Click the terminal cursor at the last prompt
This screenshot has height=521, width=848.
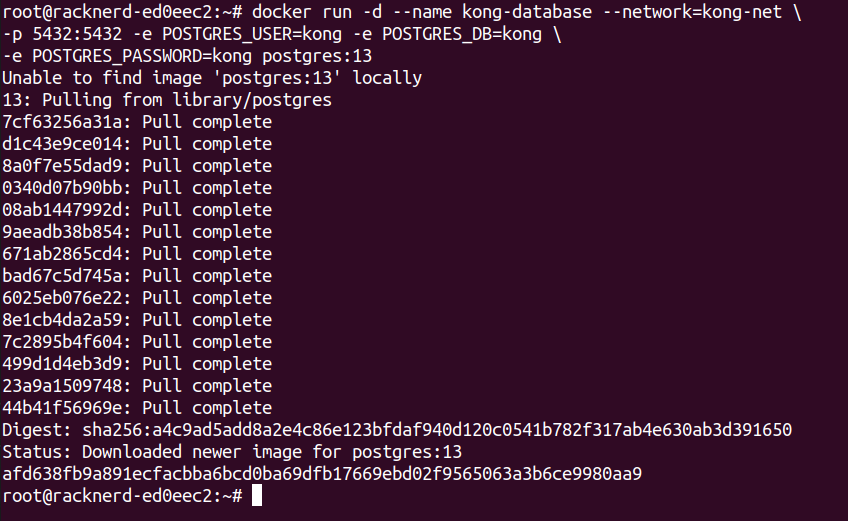(257, 496)
